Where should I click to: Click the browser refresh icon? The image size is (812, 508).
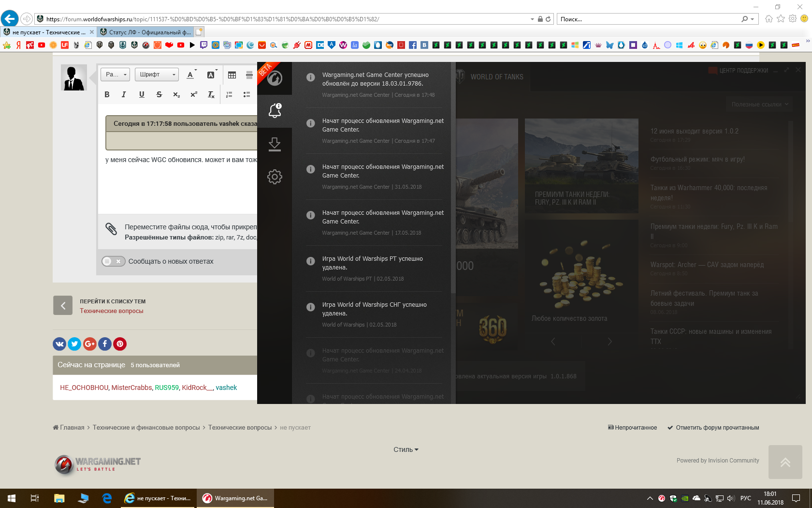tap(548, 19)
